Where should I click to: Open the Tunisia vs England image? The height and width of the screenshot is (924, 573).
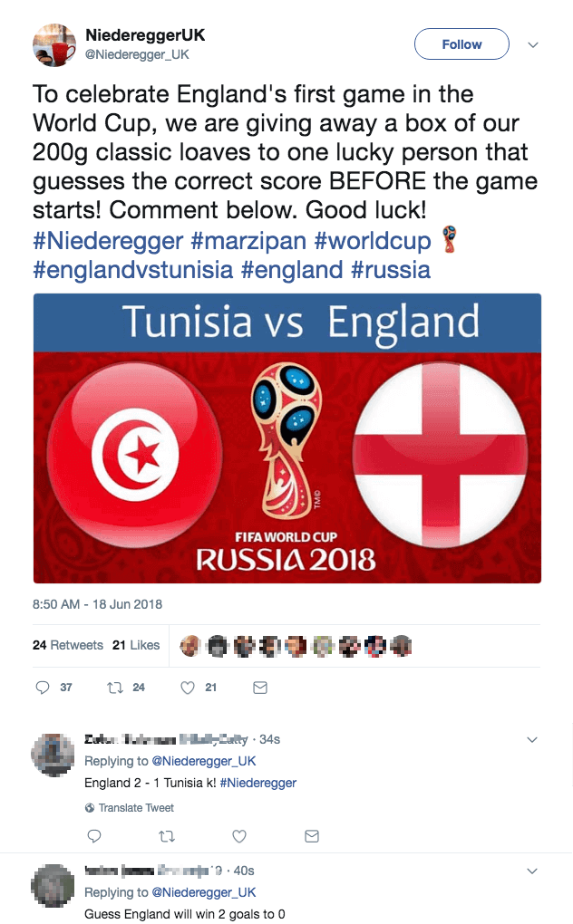pyautogui.click(x=287, y=438)
